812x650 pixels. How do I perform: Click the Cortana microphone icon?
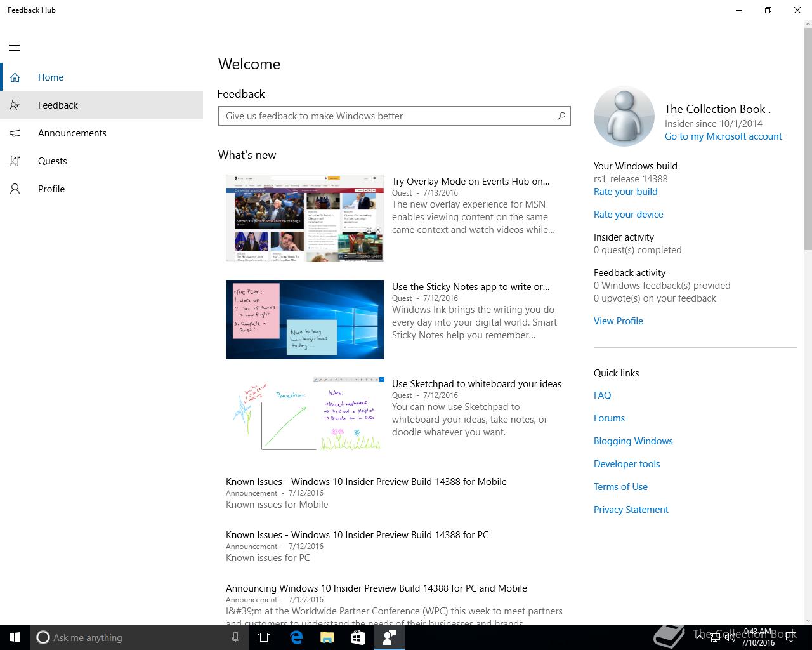coord(235,637)
